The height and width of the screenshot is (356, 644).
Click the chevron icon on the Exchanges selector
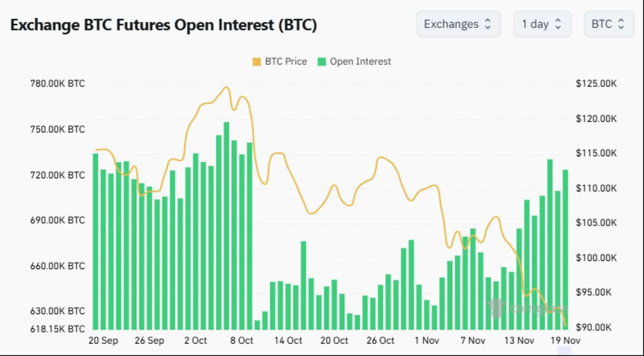(489, 24)
